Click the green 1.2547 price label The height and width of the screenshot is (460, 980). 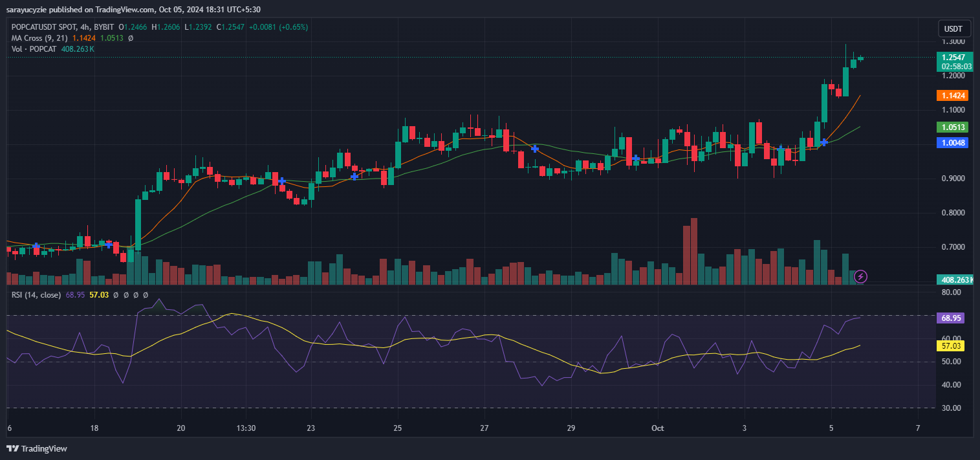pyautogui.click(x=953, y=58)
